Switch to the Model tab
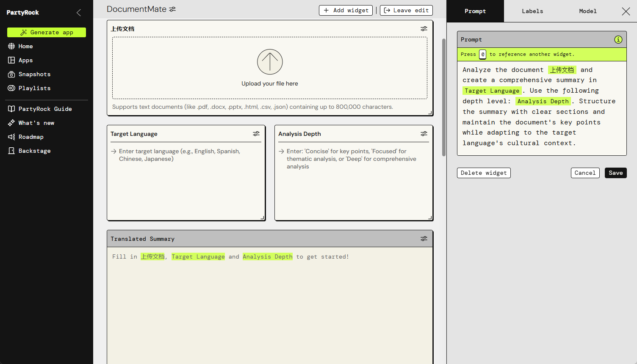The height and width of the screenshot is (364, 637). (x=587, y=11)
